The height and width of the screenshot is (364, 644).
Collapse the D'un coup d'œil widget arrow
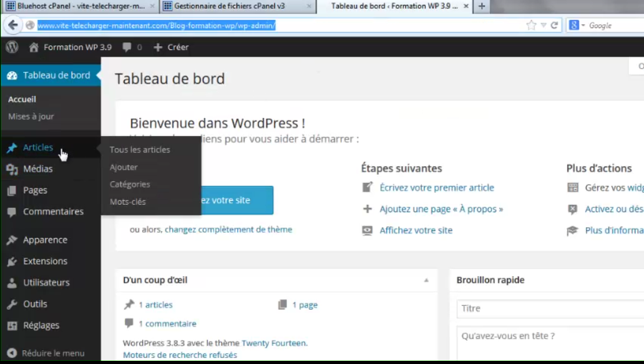[426, 280]
